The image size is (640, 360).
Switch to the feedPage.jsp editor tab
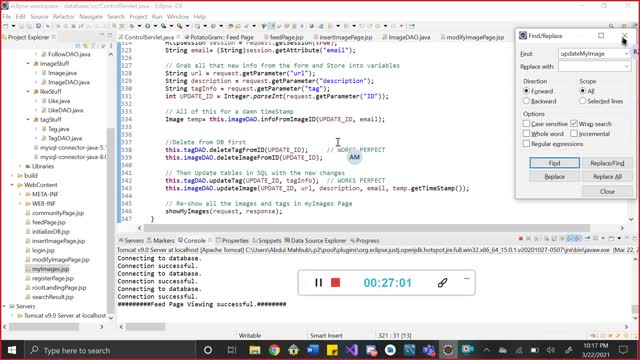pyautogui.click(x=286, y=37)
